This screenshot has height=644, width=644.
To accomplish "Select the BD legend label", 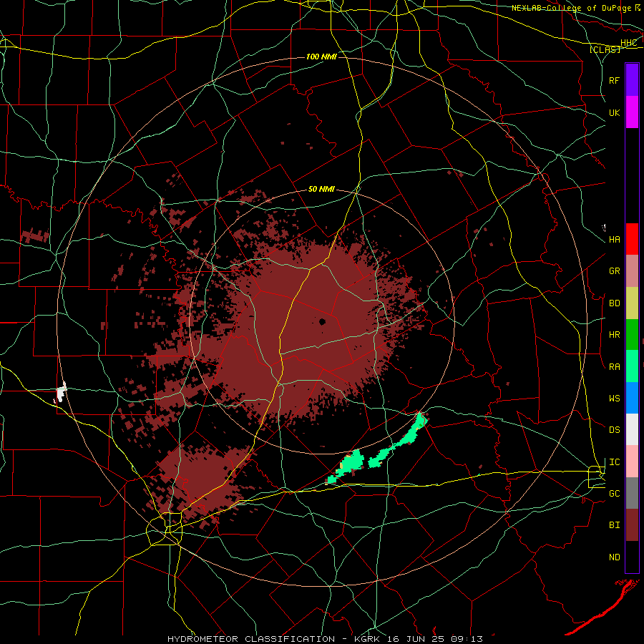I will (x=615, y=303).
